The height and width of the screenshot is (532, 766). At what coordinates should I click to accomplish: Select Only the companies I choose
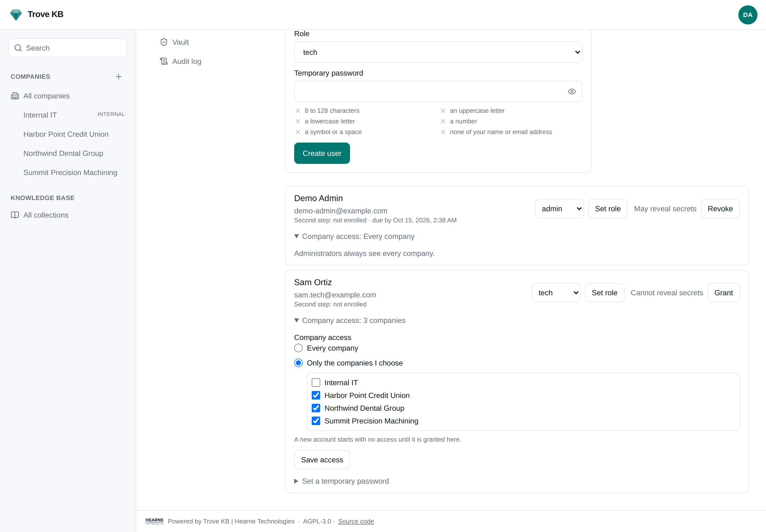pos(298,363)
